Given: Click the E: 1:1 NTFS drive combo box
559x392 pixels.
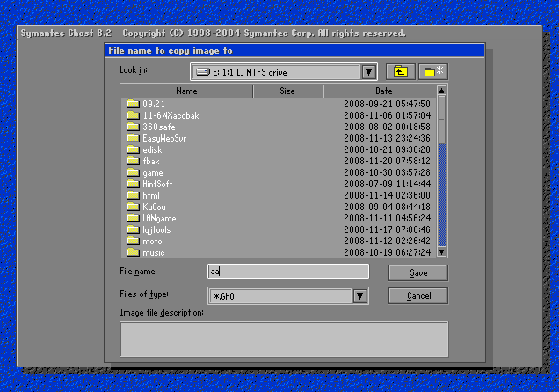Looking at the screenshot, I should pos(284,72).
